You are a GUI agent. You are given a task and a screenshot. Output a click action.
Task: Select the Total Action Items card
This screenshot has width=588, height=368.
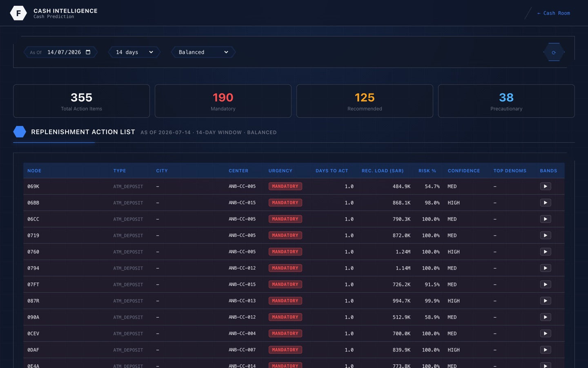[82, 101]
